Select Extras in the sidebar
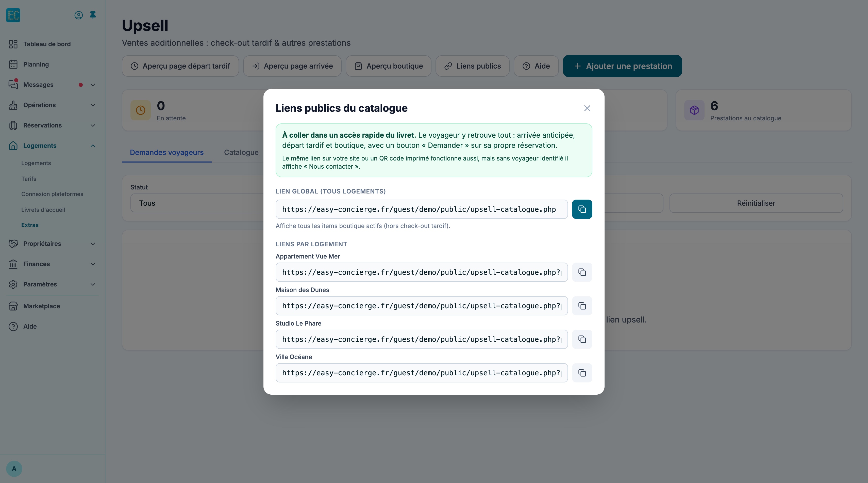This screenshot has height=483, width=868. (30, 225)
